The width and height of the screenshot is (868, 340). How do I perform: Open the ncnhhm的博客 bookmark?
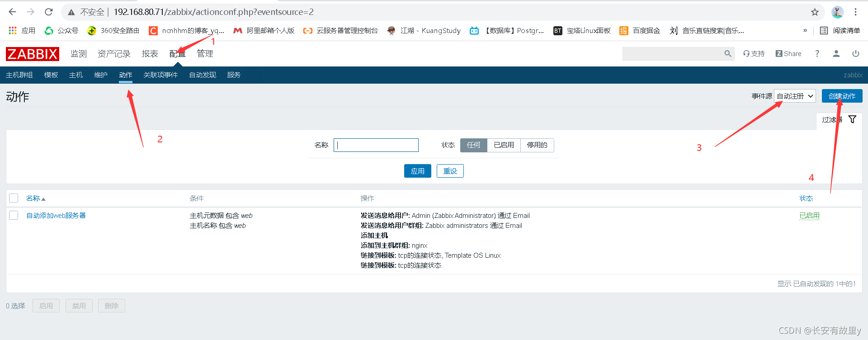187,30
